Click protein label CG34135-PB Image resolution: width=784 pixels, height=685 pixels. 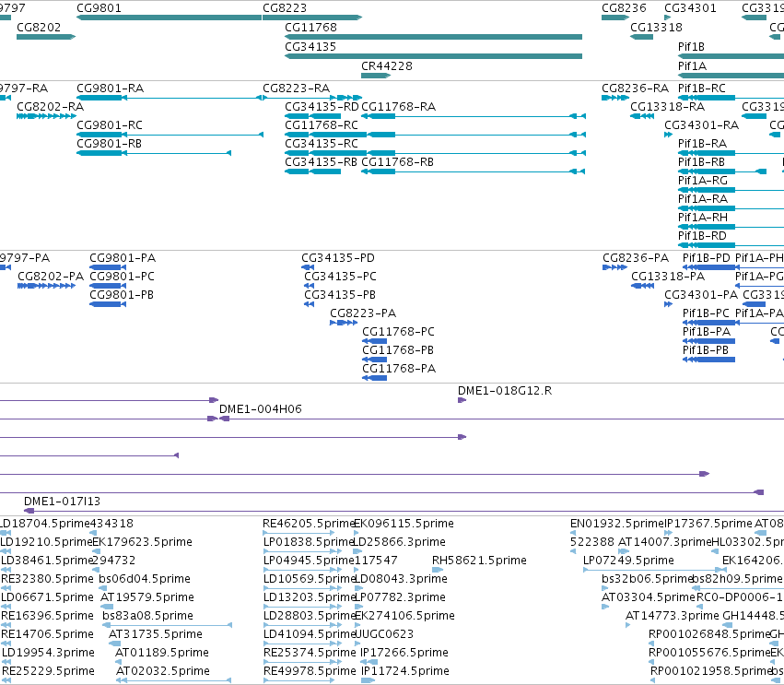click(x=340, y=296)
